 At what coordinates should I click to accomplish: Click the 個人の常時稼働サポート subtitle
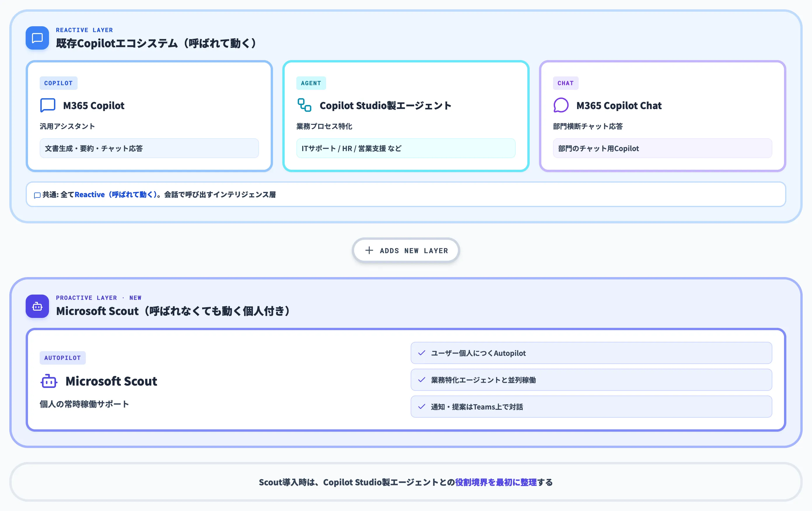[x=84, y=404]
